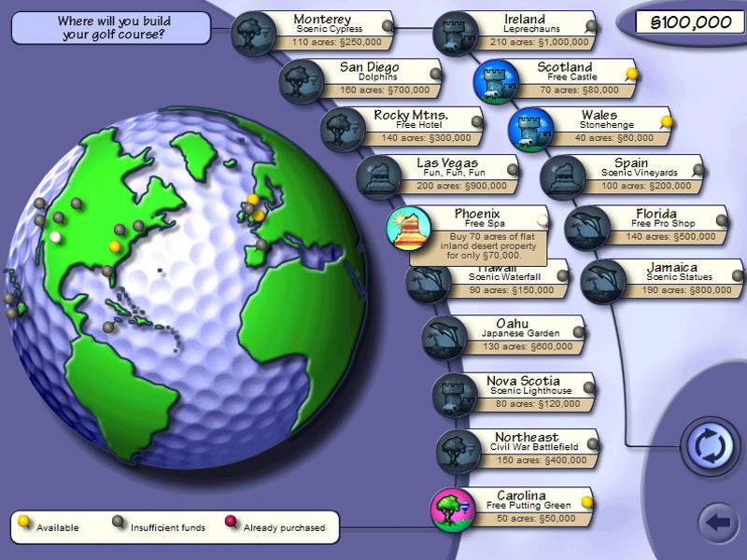
Task: Click Nova Scotia 80 acres: §120,000
Action: (x=538, y=404)
